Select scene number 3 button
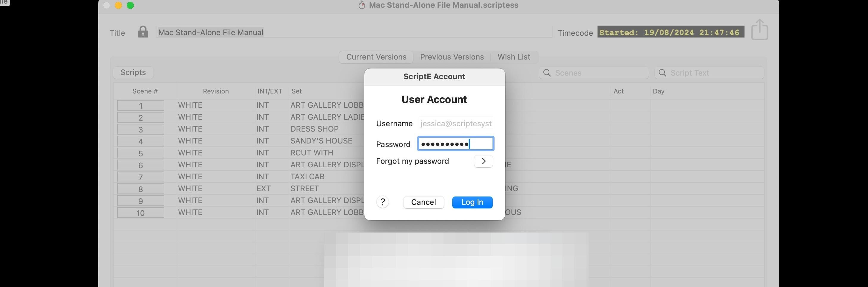868x287 pixels. click(140, 129)
